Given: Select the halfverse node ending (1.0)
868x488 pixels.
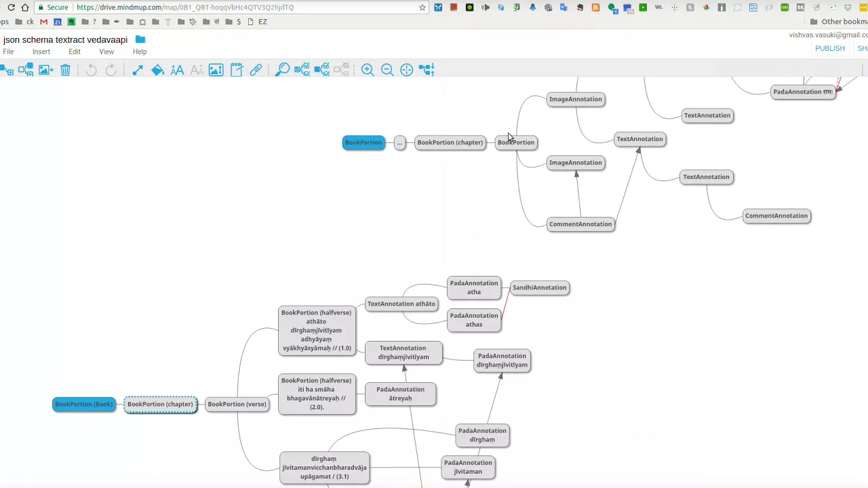Looking at the screenshot, I should pyautogui.click(x=317, y=330).
